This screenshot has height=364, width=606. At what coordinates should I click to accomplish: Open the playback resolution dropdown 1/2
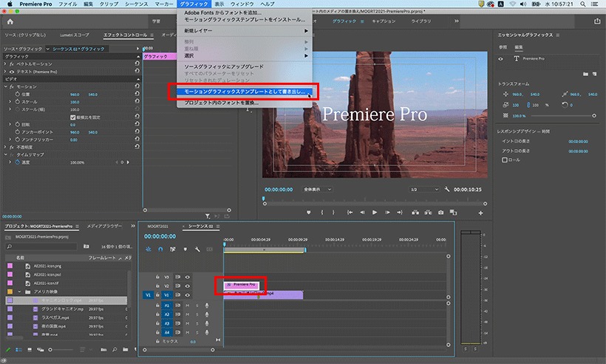coord(424,190)
